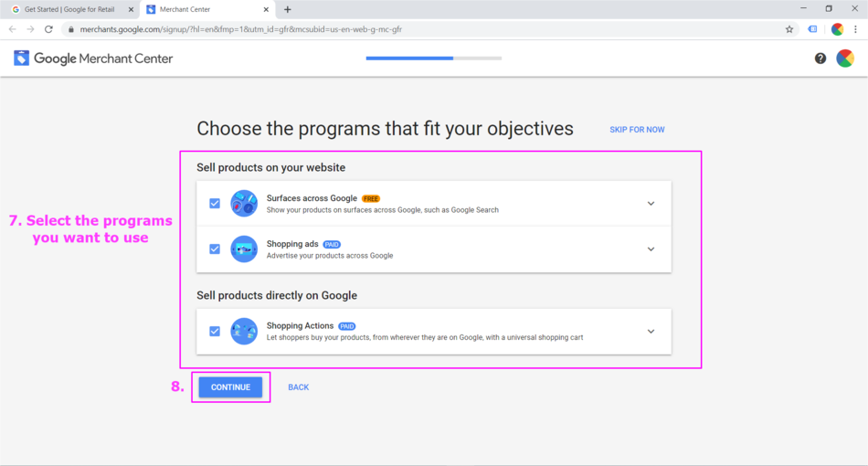Uncheck the Surfaces across Google checkbox
The image size is (868, 466).
[215, 204]
